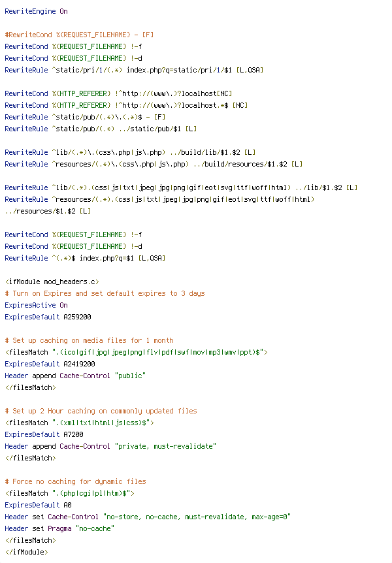Click the static/pri/1 RewriteRule line
This screenshot has width=392, height=563.
(134, 70)
